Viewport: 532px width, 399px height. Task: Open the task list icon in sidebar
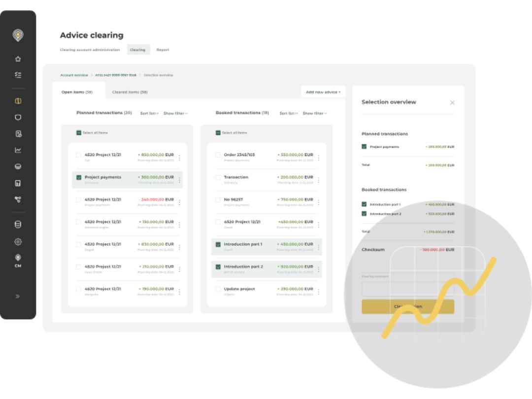[x=18, y=75]
